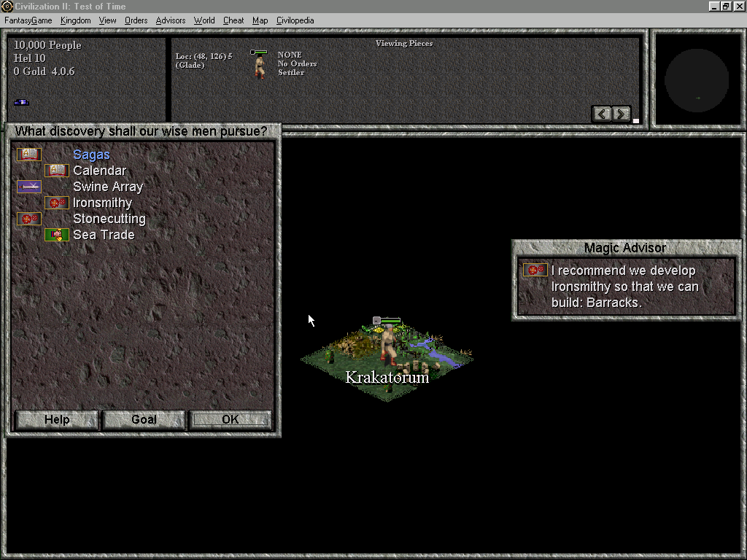Image resolution: width=747 pixels, height=560 pixels.
Task: Confirm discovery choice with OK
Action: click(230, 419)
